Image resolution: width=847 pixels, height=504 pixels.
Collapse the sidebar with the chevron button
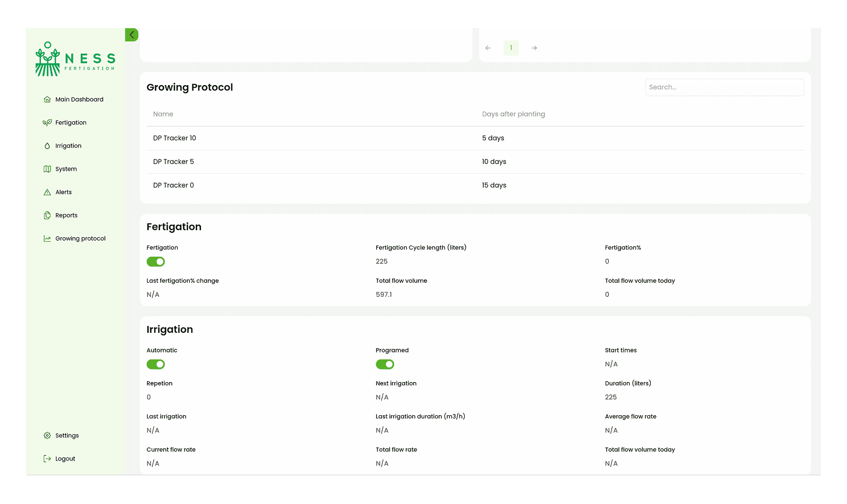pos(131,35)
